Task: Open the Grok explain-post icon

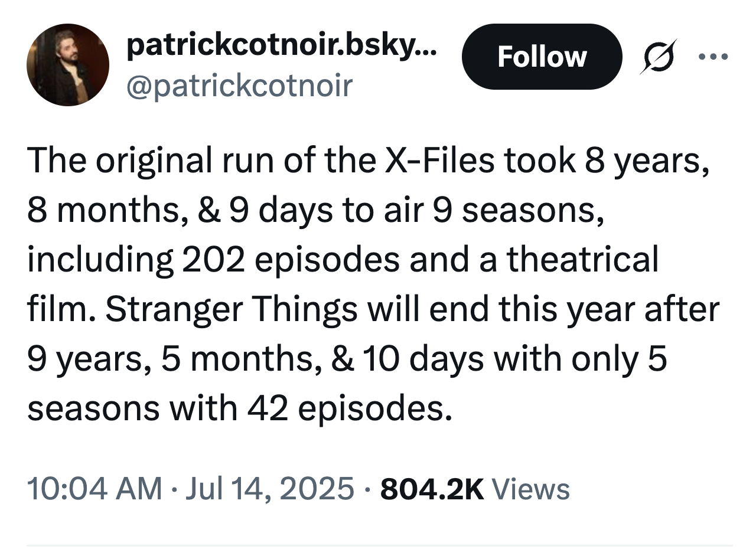Action: (656, 57)
